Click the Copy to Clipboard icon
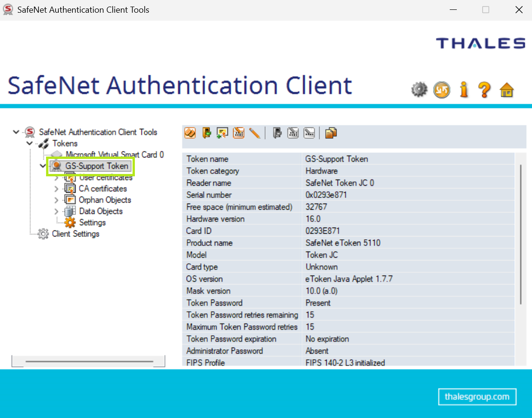Image resolution: width=532 pixels, height=418 pixels. [x=331, y=133]
